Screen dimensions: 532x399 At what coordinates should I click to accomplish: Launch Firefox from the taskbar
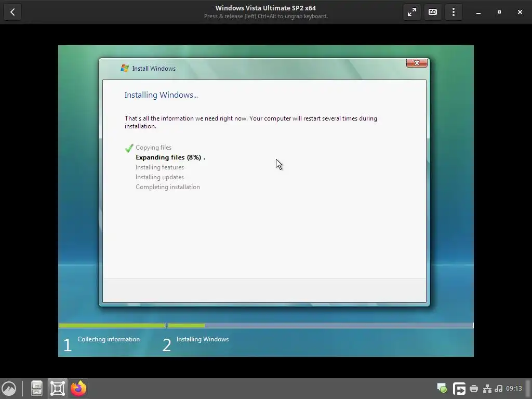coord(78,389)
